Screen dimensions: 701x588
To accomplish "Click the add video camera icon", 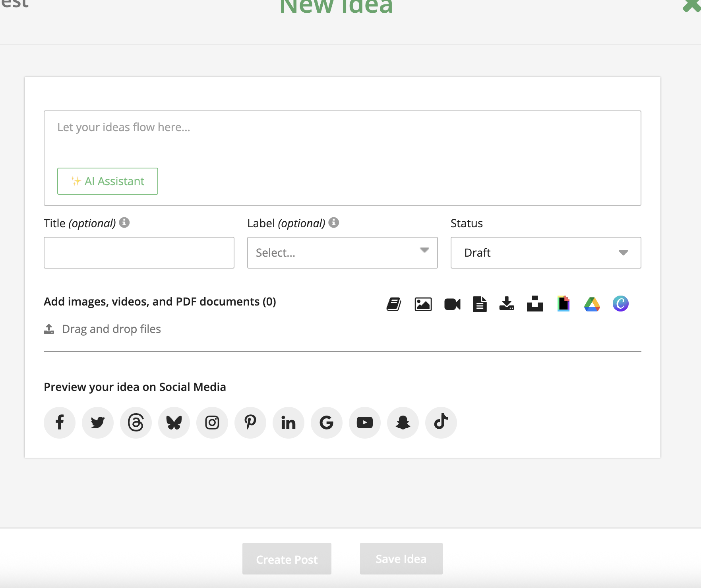I will coord(452,304).
